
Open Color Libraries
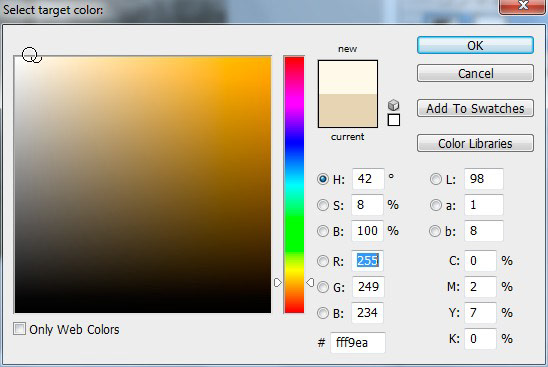(x=475, y=143)
